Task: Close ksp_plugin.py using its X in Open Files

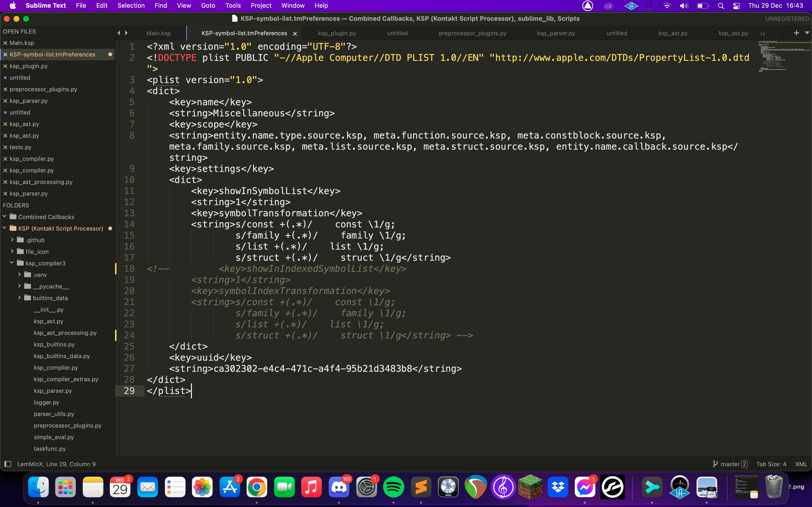Action: pyautogui.click(x=5, y=66)
